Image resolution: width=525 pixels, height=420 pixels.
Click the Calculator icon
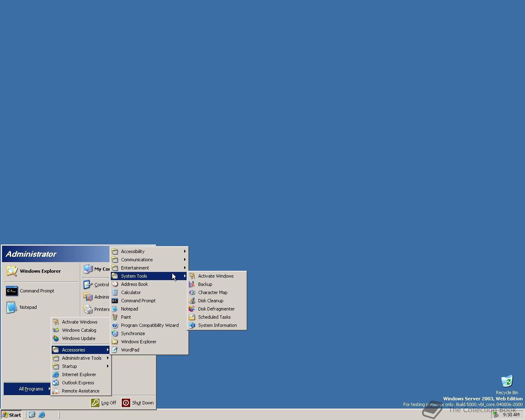(x=115, y=292)
